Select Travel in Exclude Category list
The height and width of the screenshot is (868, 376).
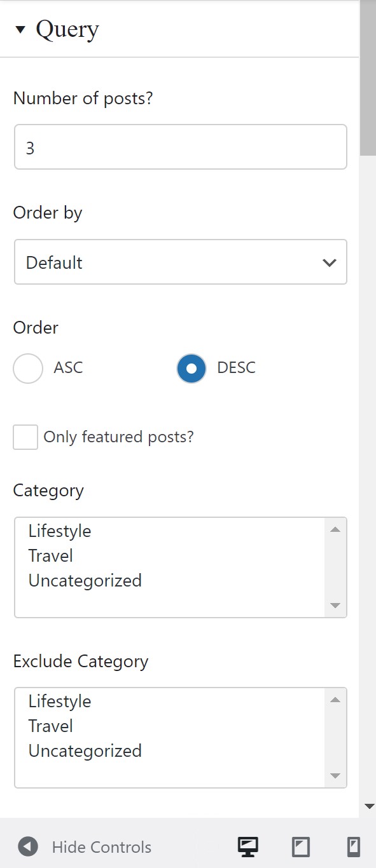pos(51,726)
